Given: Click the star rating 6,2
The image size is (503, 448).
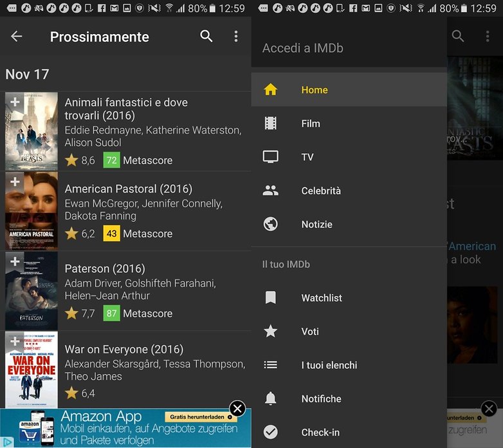Looking at the screenshot, I should click(80, 233).
